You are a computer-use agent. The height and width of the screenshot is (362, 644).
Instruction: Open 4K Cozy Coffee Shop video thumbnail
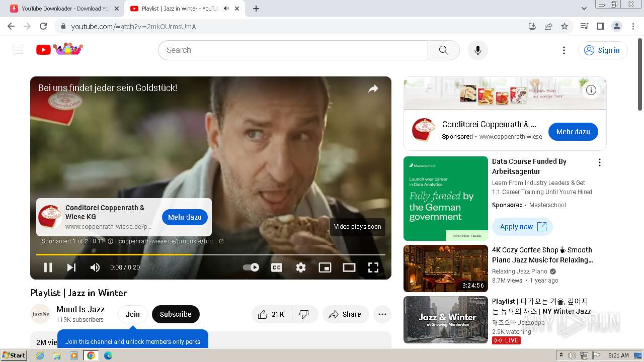click(446, 268)
